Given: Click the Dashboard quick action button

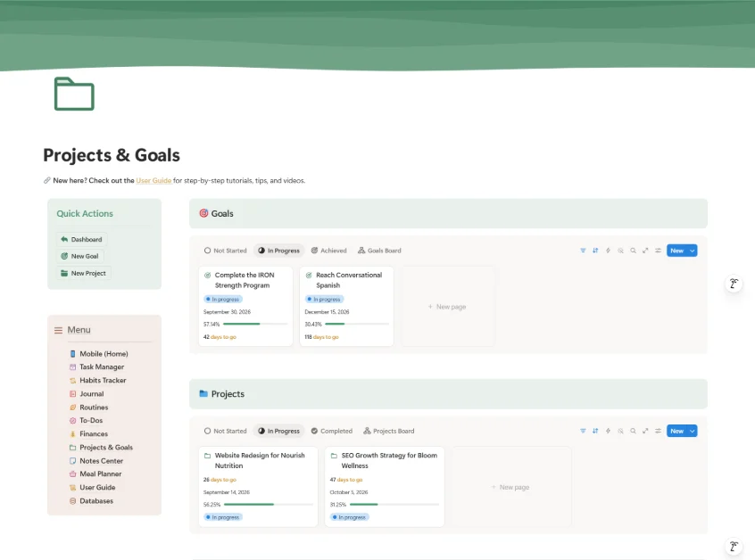Looking at the screenshot, I should [x=82, y=239].
